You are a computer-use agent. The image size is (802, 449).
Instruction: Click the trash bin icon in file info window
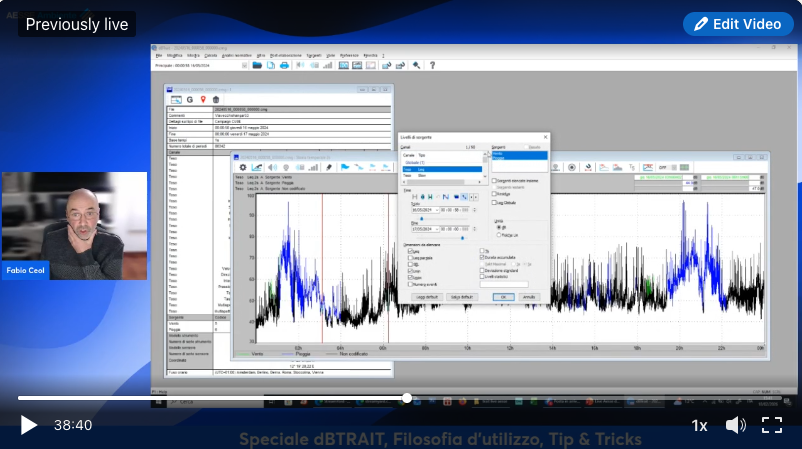pyautogui.click(x=216, y=100)
